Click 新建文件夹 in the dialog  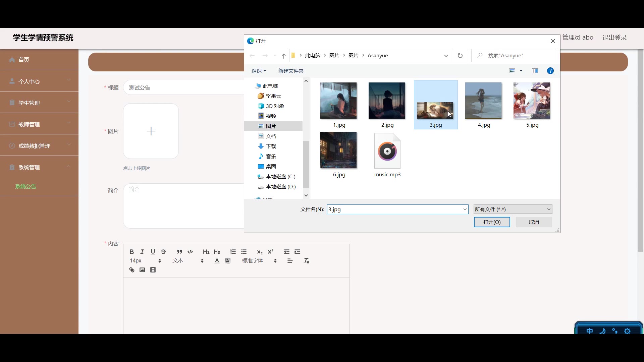291,71
